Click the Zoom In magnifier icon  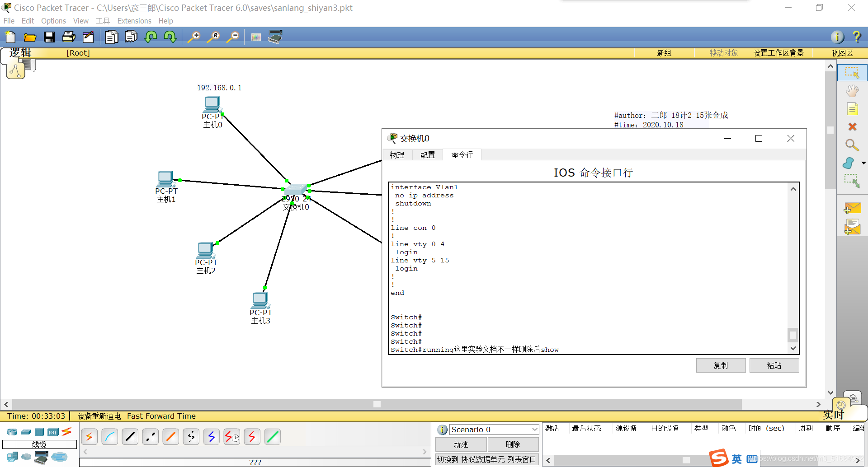click(194, 37)
